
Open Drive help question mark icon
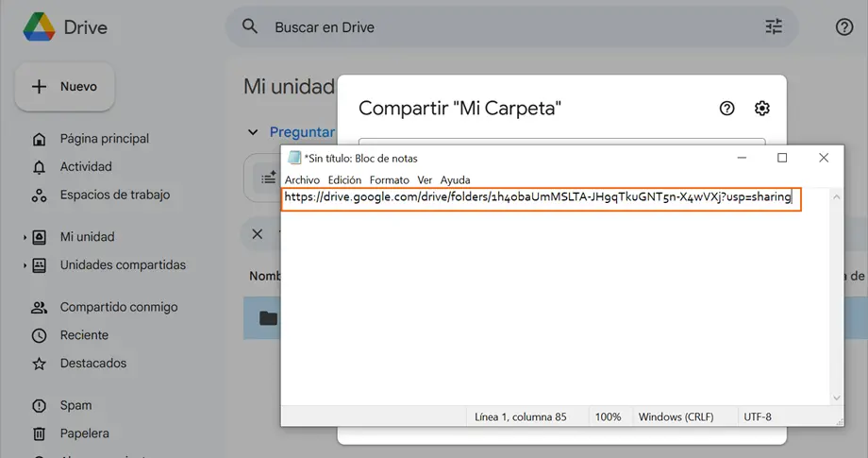[x=844, y=26]
